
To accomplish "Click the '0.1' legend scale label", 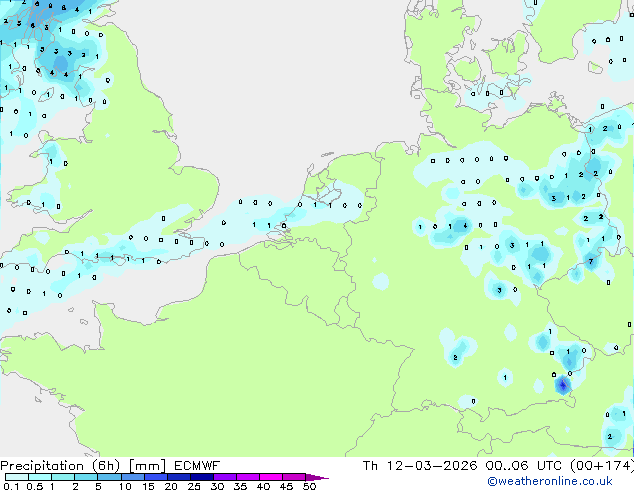I will pyautogui.click(x=11, y=486).
